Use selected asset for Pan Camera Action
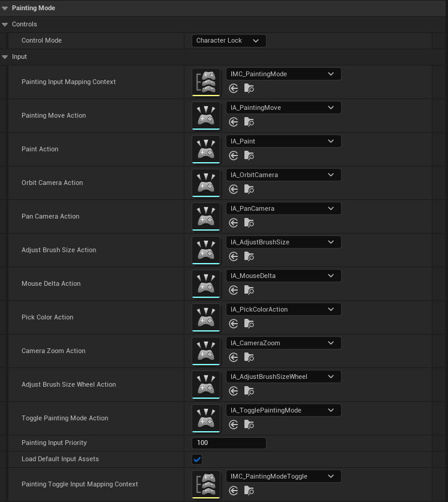 (234, 223)
